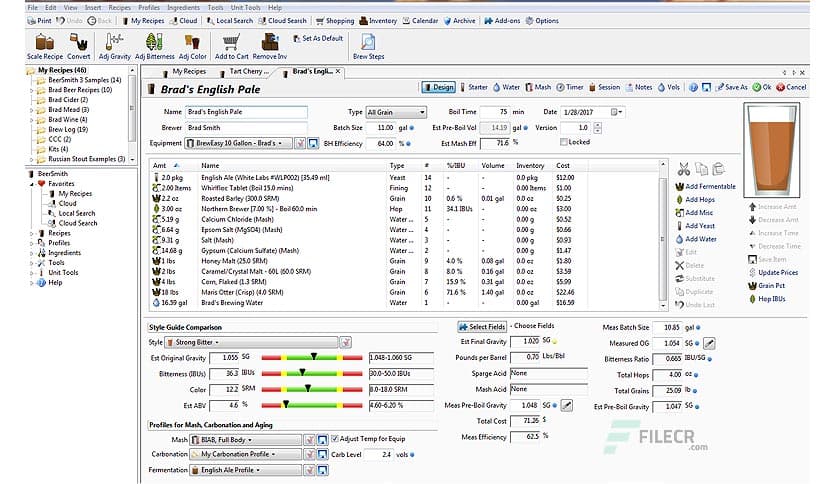Viewport: 836px width, 484px height.
Task: Click the Print toolbar button
Action: point(39,21)
